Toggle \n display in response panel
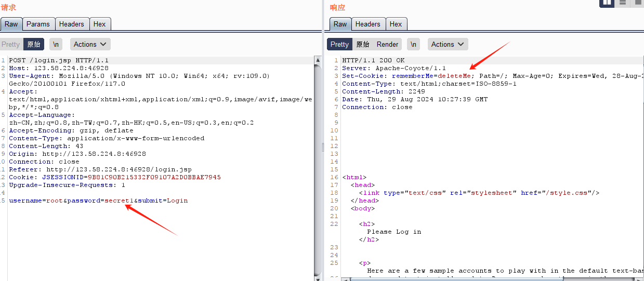 click(413, 44)
